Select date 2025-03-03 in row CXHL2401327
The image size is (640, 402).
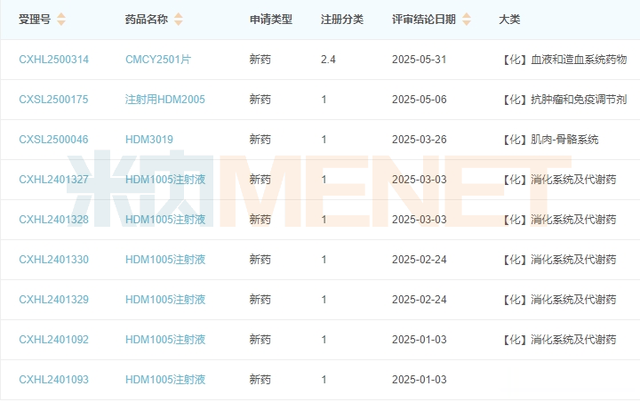point(419,180)
